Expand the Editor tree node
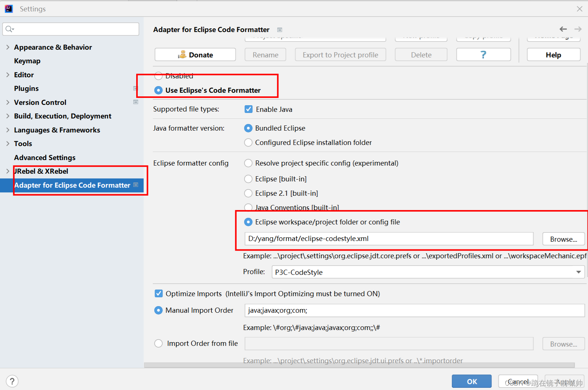 click(x=8, y=75)
